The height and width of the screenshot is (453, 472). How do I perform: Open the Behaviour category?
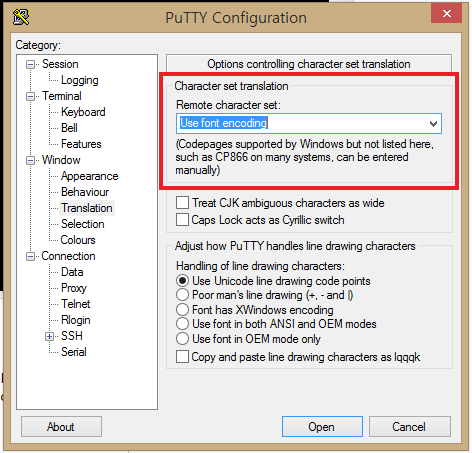pos(85,192)
